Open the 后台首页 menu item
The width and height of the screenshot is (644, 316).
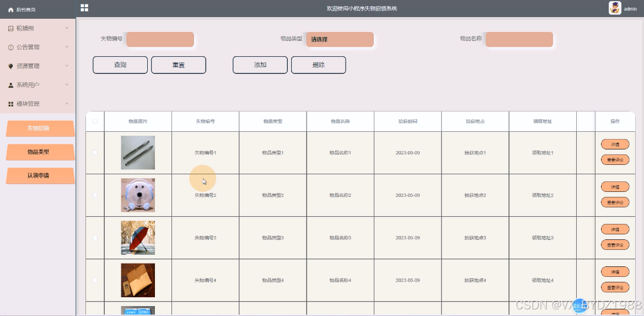click(38, 9)
